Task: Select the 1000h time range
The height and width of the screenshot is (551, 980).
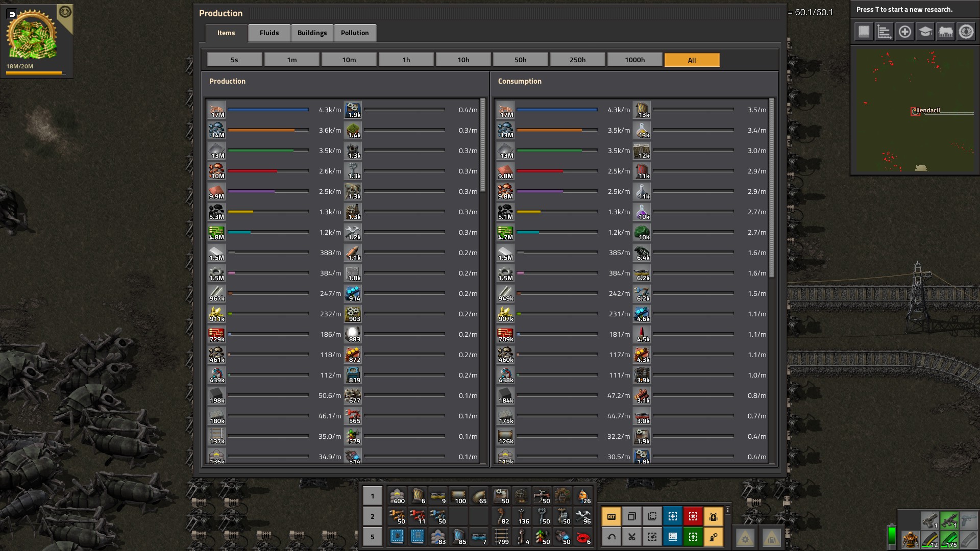Action: click(x=634, y=60)
